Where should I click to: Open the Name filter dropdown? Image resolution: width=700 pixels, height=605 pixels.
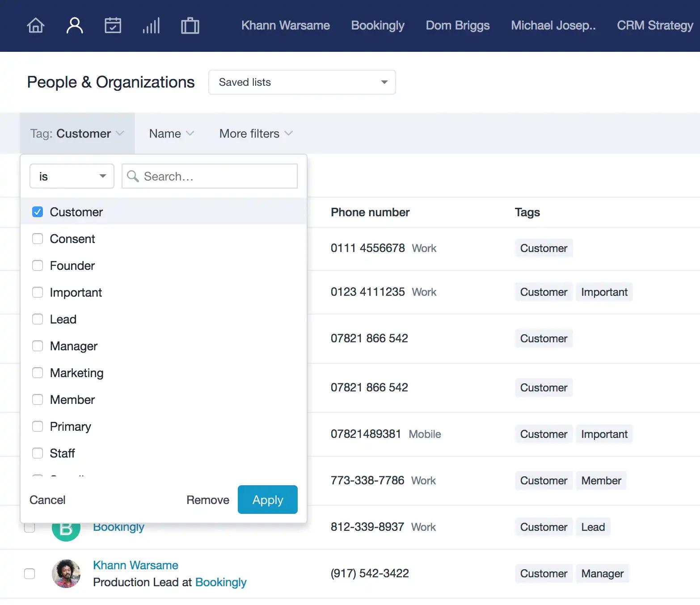(x=172, y=134)
